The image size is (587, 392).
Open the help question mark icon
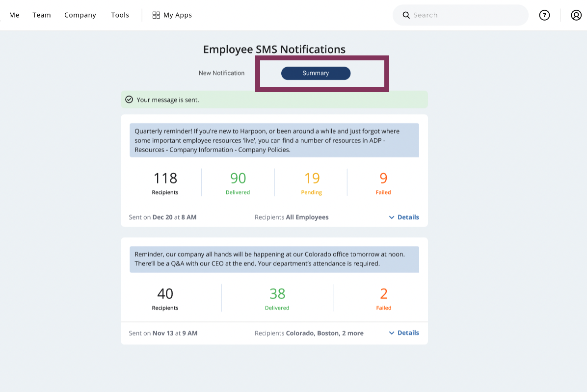544,15
